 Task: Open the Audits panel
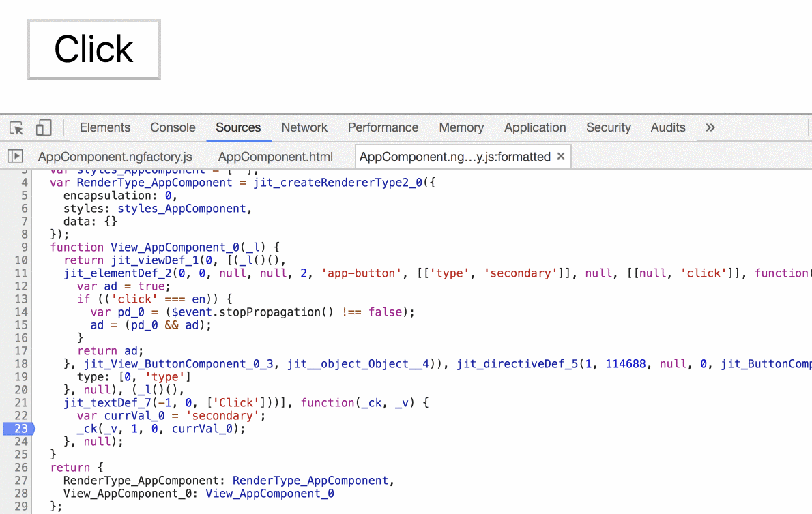tap(667, 127)
